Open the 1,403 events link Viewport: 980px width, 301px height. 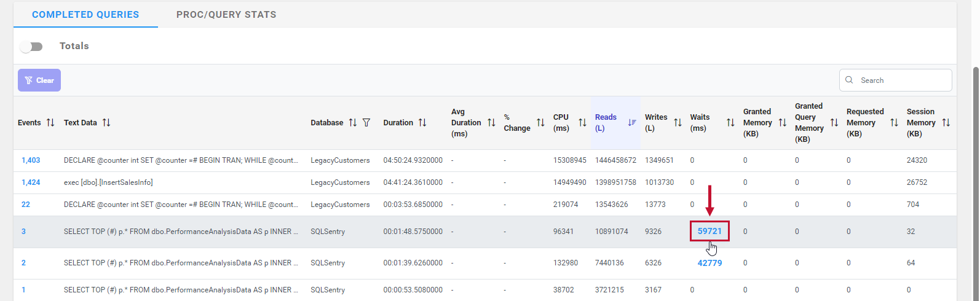[31, 160]
